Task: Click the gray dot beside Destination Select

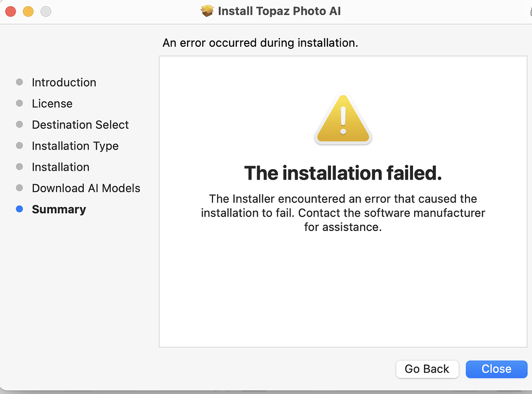Action: pyautogui.click(x=20, y=125)
